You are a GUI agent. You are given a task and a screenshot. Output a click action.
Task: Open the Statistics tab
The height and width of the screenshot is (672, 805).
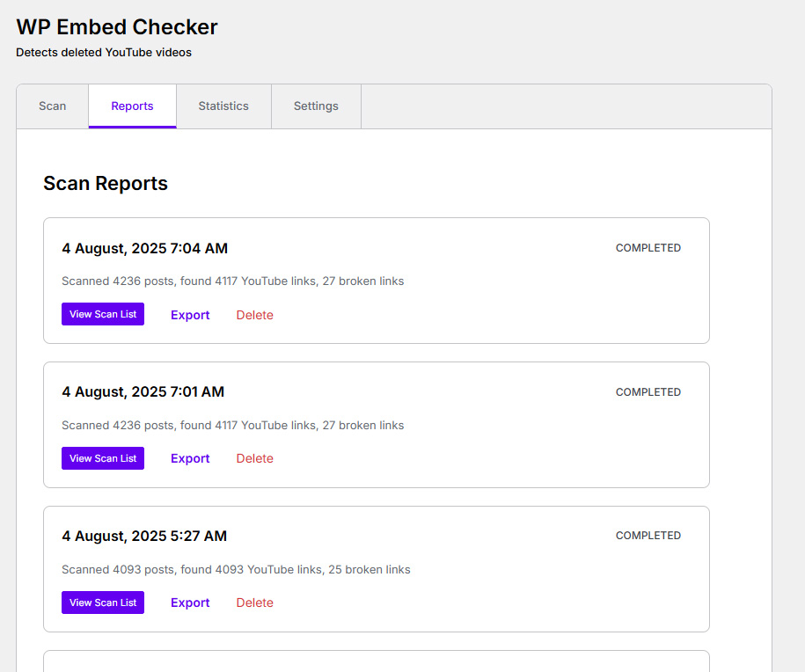(x=223, y=106)
